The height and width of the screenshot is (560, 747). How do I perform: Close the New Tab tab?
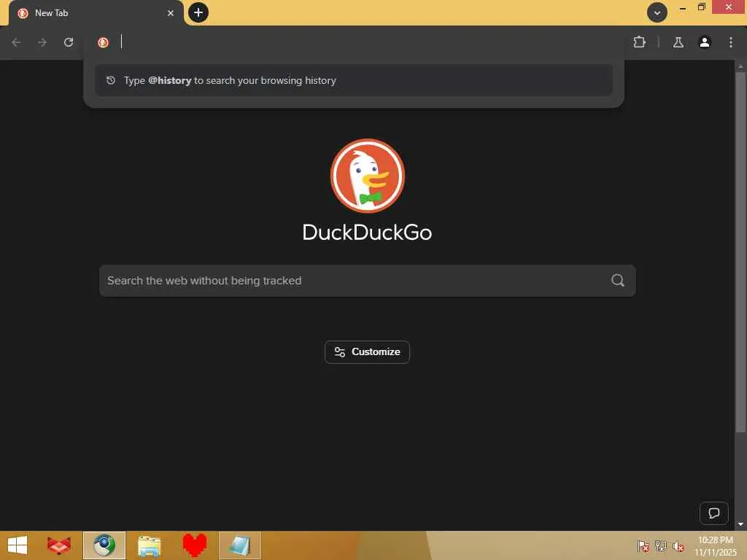point(171,13)
